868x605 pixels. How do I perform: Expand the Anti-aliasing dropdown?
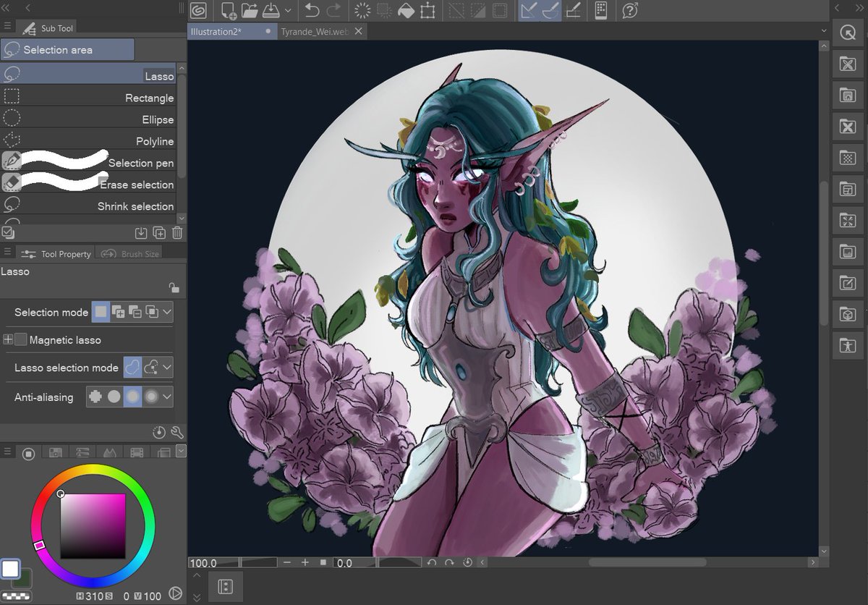(167, 397)
